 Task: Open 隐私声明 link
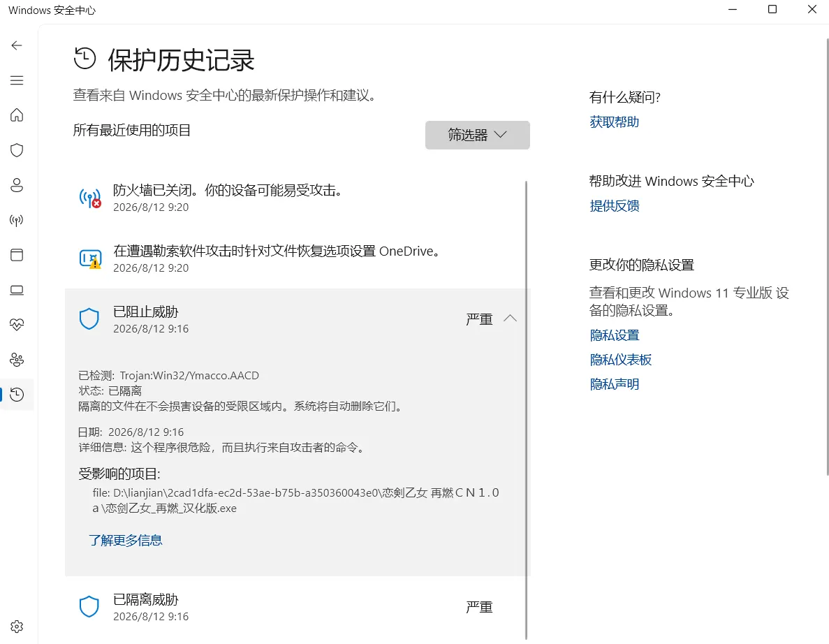[x=615, y=384]
